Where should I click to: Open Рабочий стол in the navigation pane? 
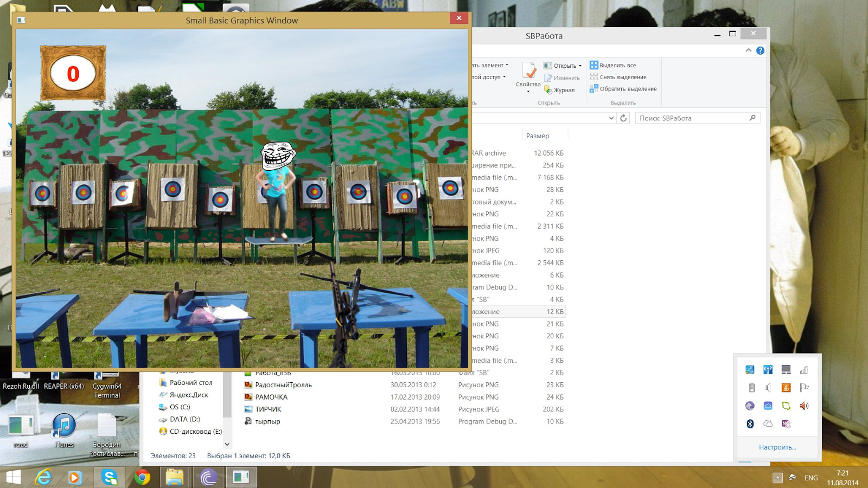tap(186, 382)
